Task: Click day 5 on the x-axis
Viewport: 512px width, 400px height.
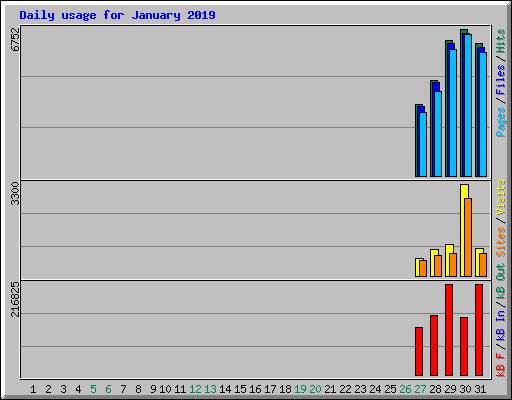Action: tap(93, 389)
